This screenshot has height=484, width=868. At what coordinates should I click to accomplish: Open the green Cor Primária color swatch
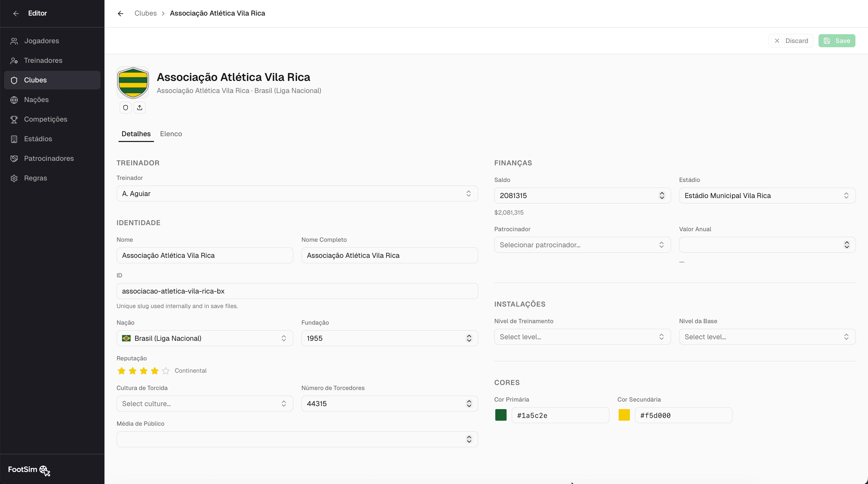click(x=501, y=415)
